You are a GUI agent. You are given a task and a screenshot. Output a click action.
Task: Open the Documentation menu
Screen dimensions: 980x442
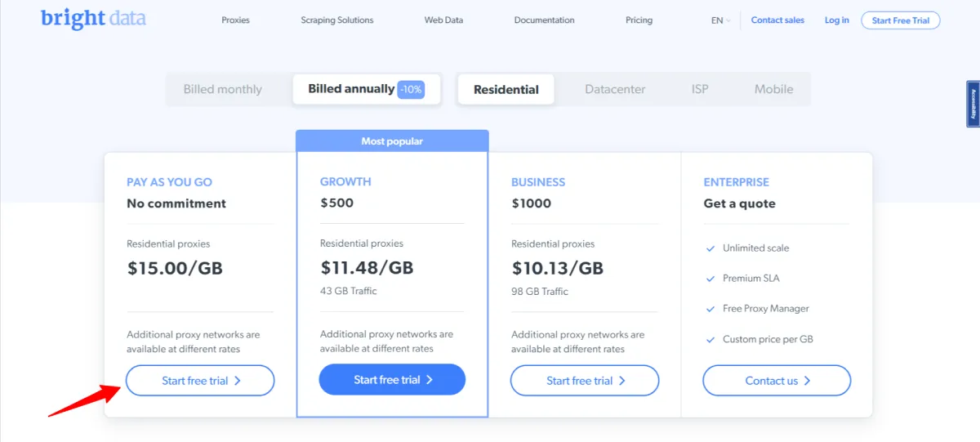pyautogui.click(x=544, y=20)
